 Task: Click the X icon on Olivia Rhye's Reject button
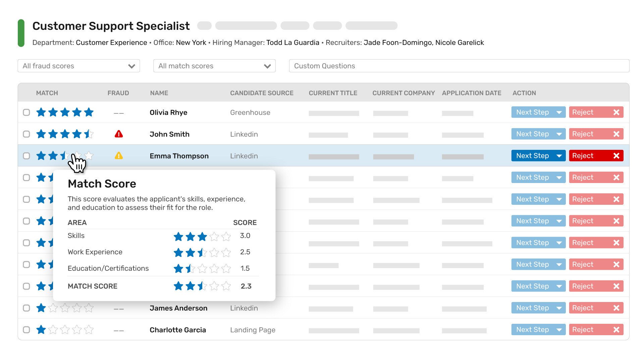pos(616,112)
